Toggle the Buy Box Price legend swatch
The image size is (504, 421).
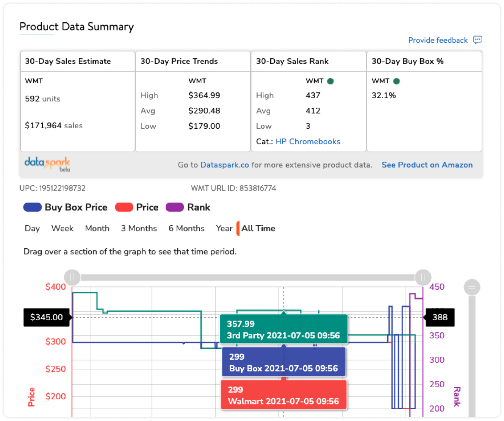point(32,207)
